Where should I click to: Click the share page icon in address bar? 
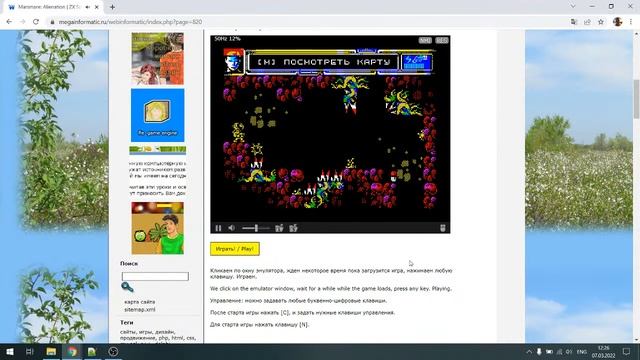(x=587, y=22)
